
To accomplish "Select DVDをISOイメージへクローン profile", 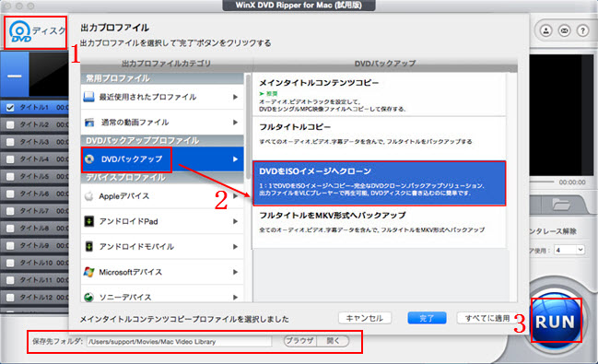I will coord(379,183).
